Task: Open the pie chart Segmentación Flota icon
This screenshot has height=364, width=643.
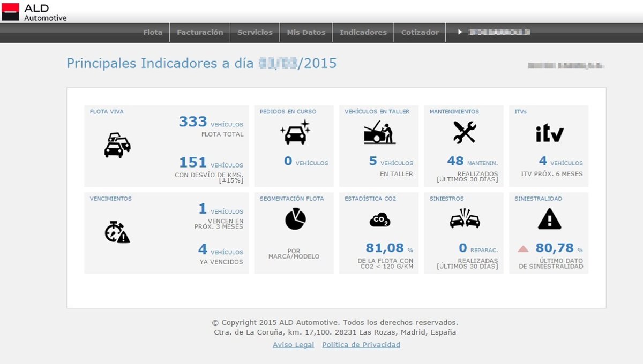Action: pos(295,219)
